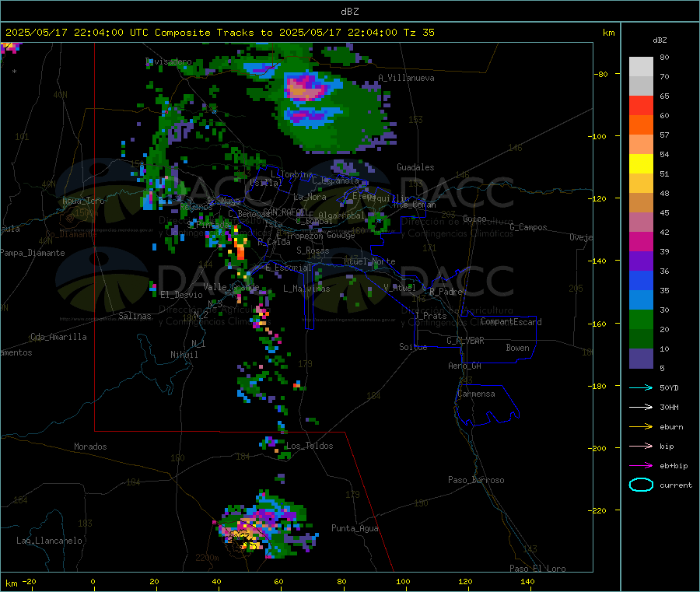
Task: Click the Agua_Toro place label
Action: [83, 201]
